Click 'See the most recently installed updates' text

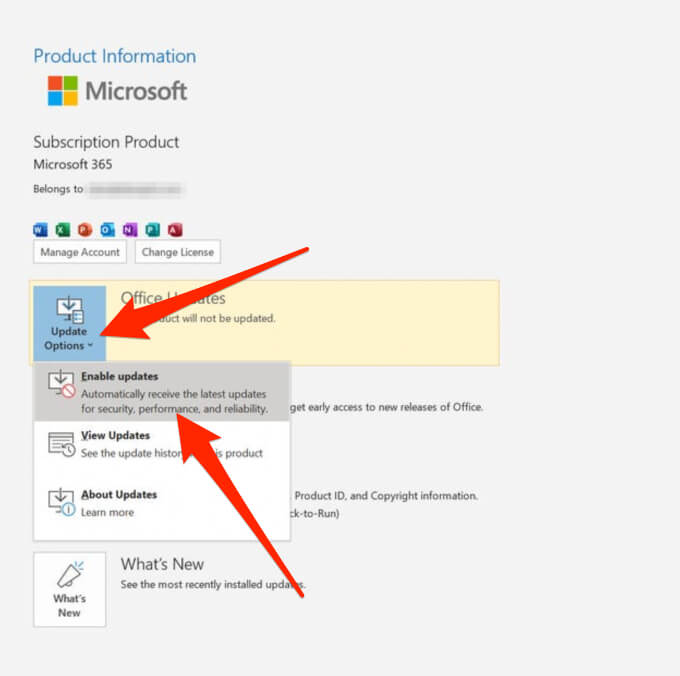coord(213,585)
